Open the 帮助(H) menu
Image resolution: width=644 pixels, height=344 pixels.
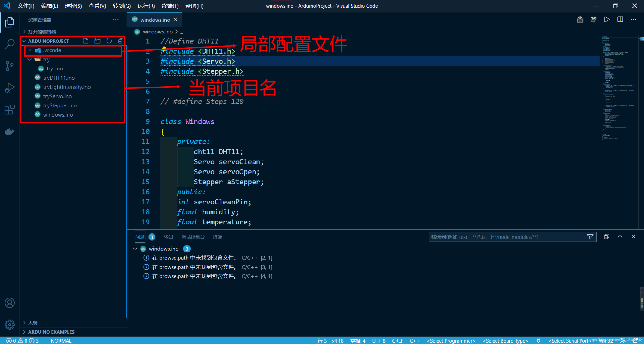[x=194, y=6]
